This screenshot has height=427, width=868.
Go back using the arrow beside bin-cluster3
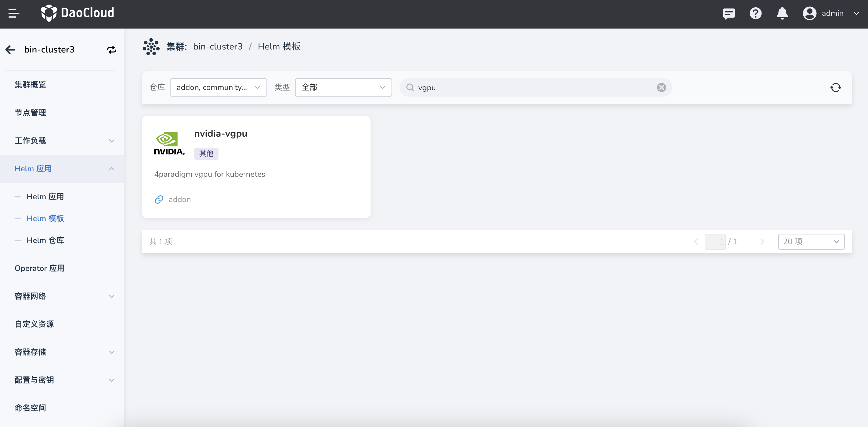point(10,50)
